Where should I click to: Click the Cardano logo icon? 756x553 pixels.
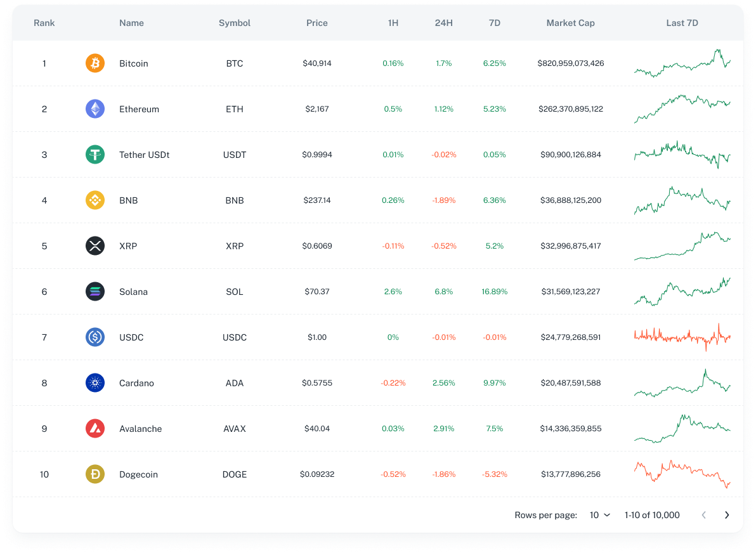pos(95,383)
